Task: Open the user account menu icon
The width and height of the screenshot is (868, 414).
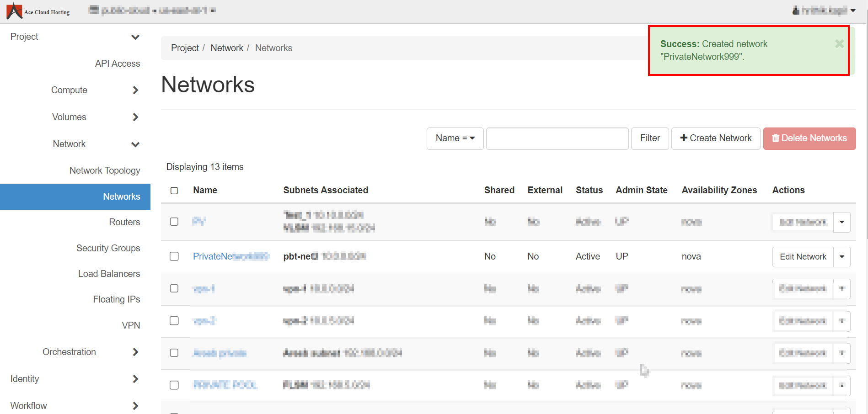Action: [796, 10]
